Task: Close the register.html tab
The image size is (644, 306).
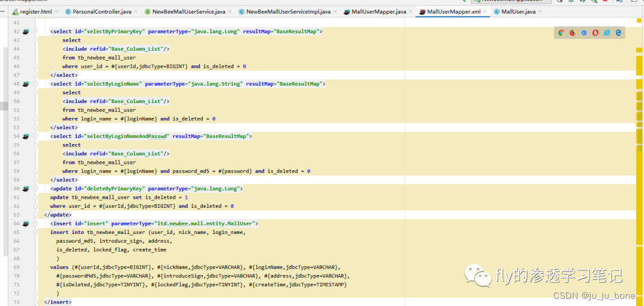Action: click(56, 12)
